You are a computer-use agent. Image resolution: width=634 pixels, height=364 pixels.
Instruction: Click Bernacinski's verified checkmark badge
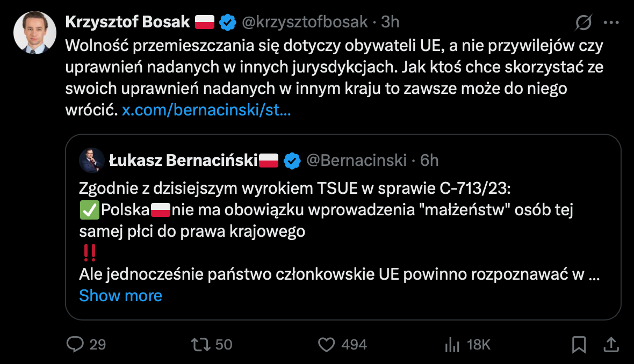pos(292,159)
